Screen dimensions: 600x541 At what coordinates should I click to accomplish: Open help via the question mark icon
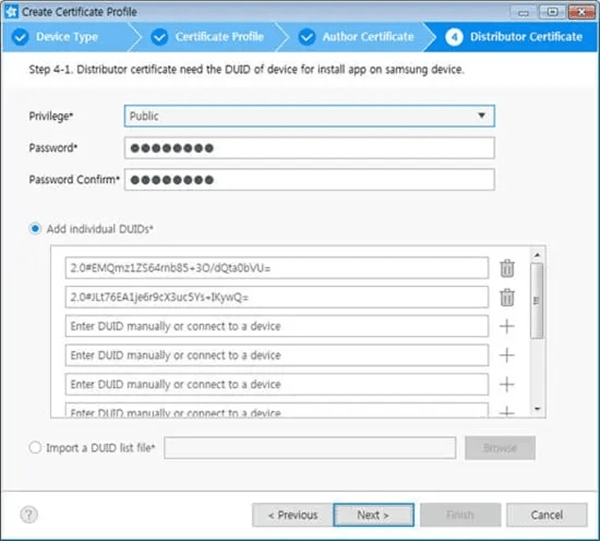click(x=28, y=515)
